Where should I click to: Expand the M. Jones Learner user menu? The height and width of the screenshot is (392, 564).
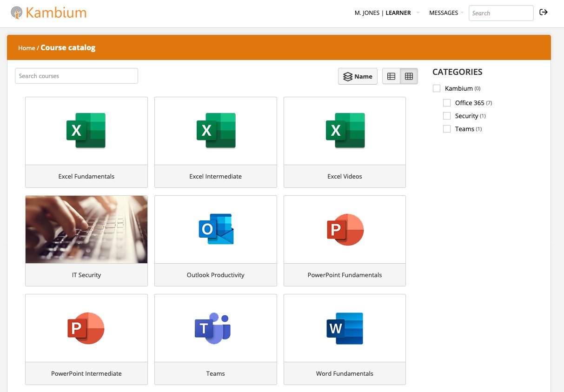coord(386,13)
